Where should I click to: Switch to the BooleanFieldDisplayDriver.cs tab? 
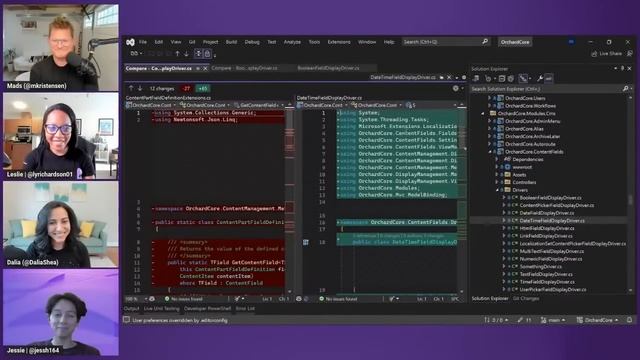328,68
